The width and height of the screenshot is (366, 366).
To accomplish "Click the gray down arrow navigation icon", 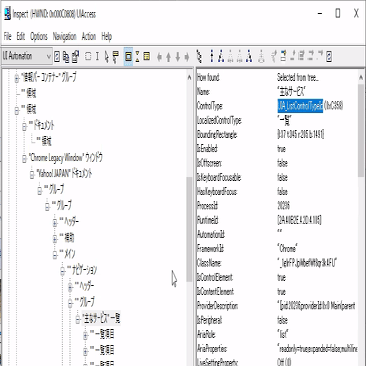I will coord(178,57).
